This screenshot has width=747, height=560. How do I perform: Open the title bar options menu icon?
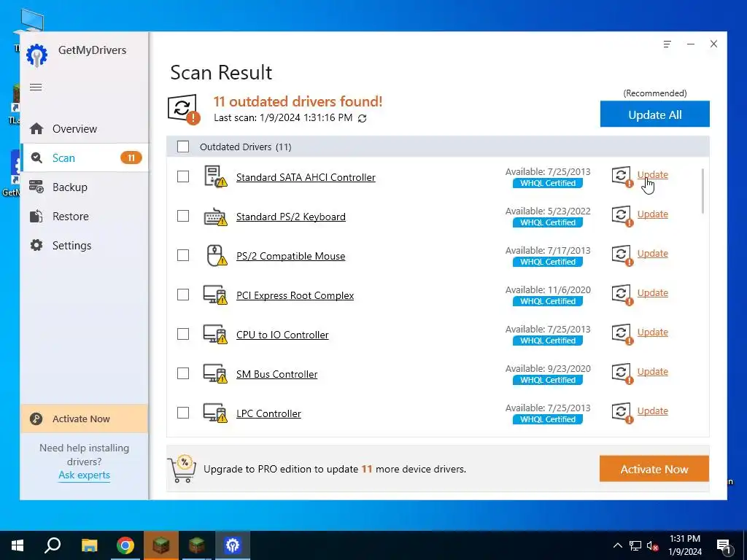point(667,44)
